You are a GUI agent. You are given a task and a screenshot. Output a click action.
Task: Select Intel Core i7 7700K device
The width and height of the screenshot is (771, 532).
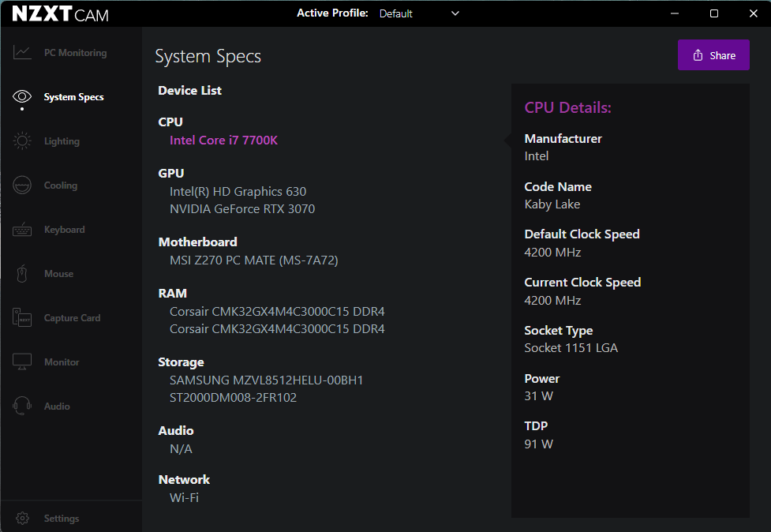224,140
